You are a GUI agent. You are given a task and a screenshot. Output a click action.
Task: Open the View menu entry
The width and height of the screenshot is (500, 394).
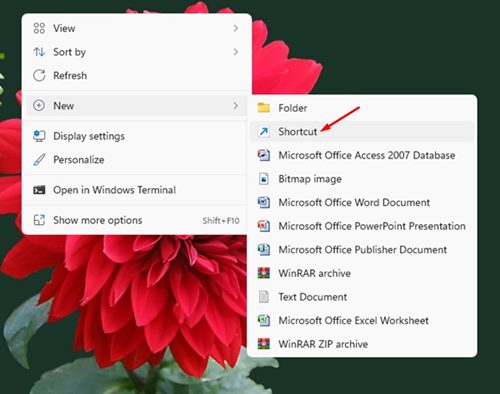coord(136,28)
